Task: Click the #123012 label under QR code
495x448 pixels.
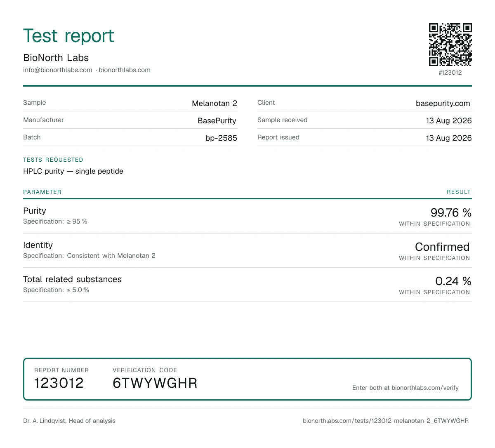Action: click(x=450, y=73)
